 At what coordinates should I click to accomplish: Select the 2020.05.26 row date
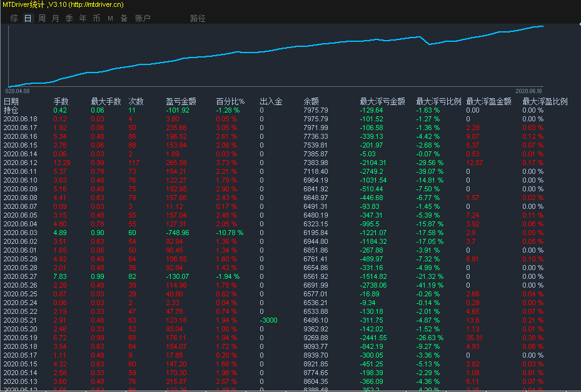(x=21, y=285)
